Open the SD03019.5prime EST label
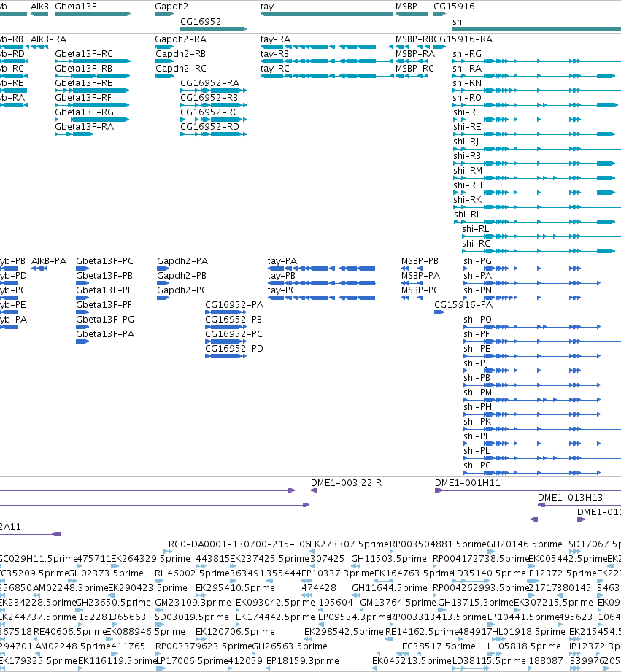Screen dimensions: 621x672 click(192, 617)
